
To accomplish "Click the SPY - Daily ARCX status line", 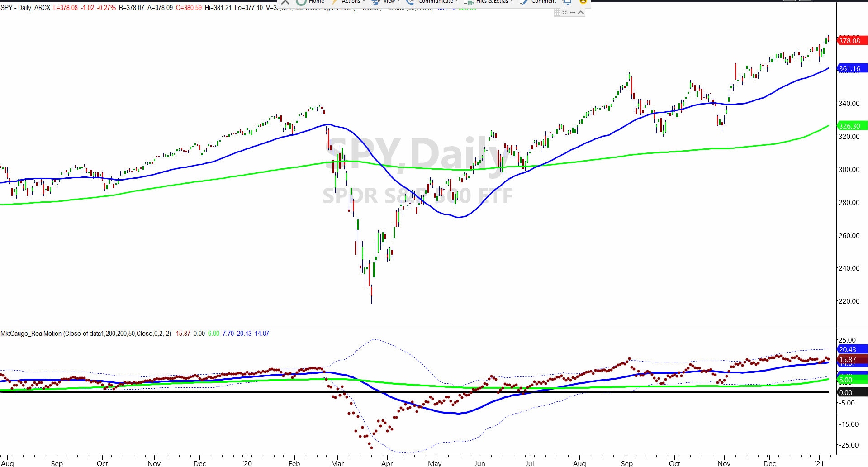I will pyautogui.click(x=25, y=8).
